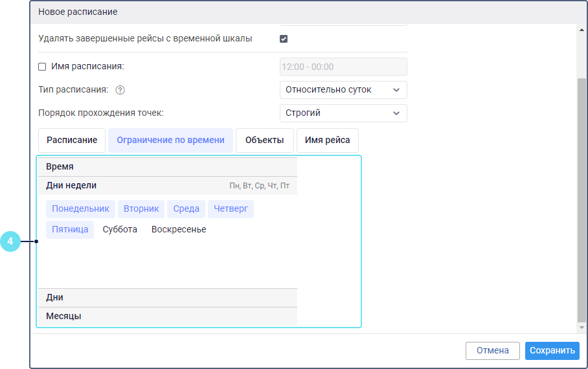Open the Имя рейса tab

(x=327, y=140)
